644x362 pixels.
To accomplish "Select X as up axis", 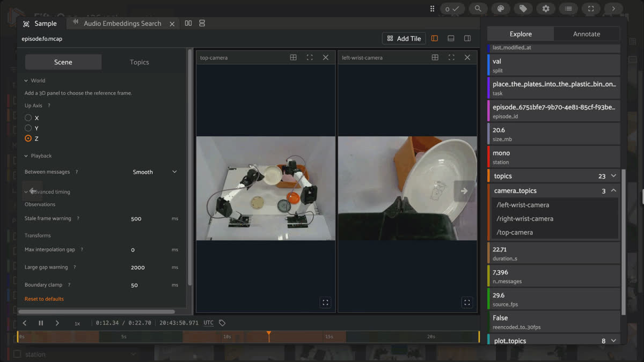I will [x=28, y=118].
